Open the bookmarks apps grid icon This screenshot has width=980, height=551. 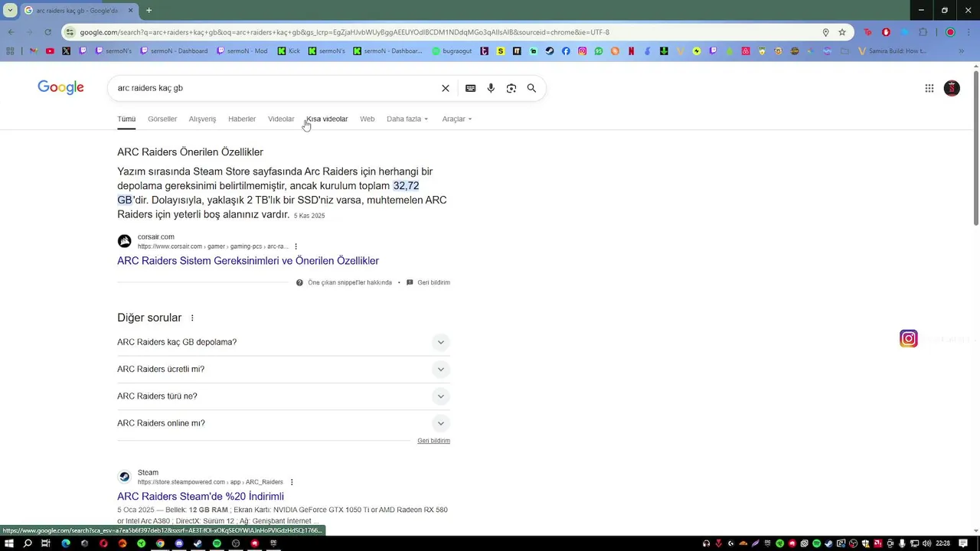click(10, 51)
